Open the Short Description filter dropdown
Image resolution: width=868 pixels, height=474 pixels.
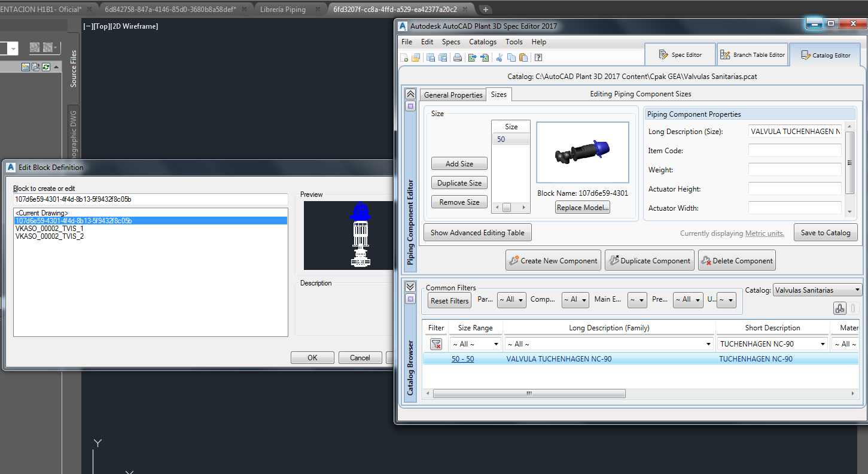point(823,344)
